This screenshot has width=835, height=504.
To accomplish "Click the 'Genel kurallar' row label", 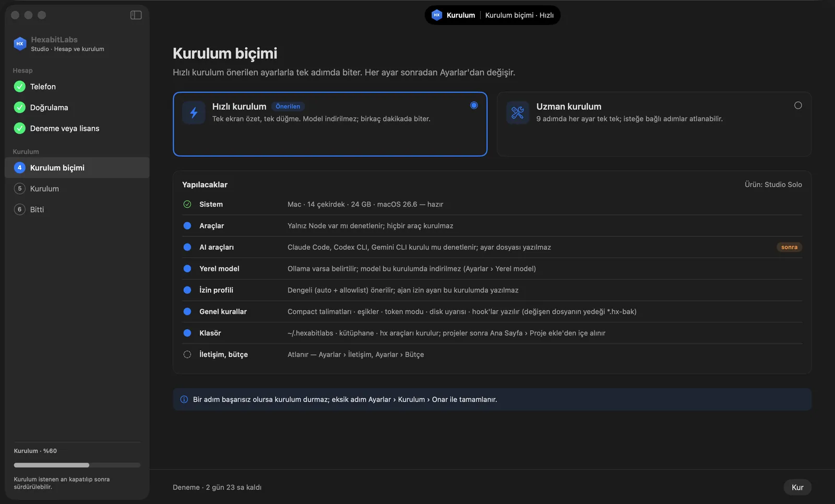I will click(x=223, y=311).
